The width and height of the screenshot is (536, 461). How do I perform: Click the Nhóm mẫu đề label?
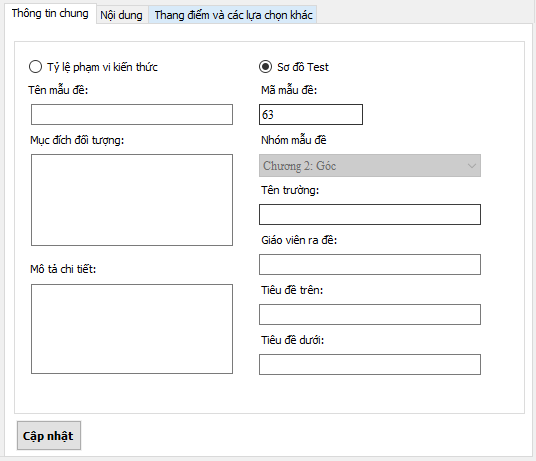pos(294,140)
